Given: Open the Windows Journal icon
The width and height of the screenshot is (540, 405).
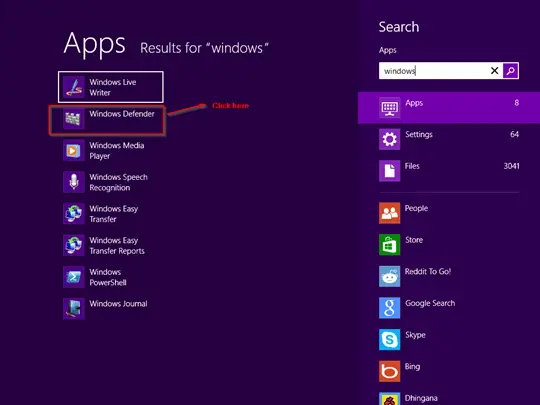Looking at the screenshot, I should coord(74,309).
